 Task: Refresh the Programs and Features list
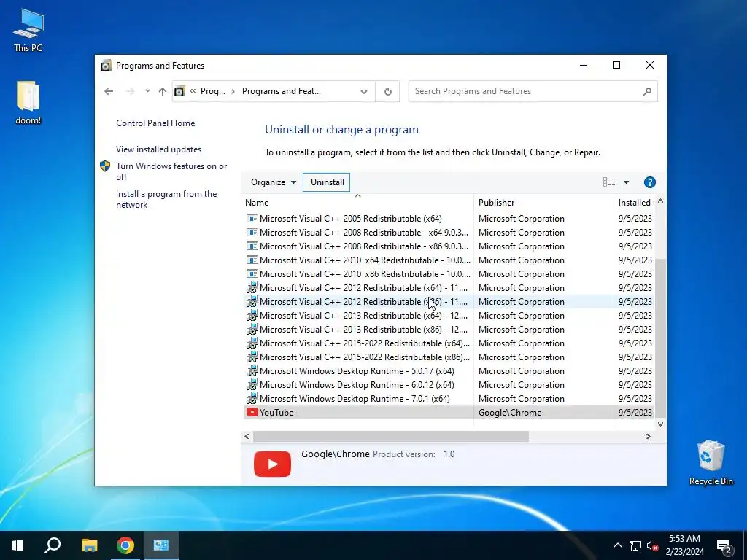click(x=388, y=91)
